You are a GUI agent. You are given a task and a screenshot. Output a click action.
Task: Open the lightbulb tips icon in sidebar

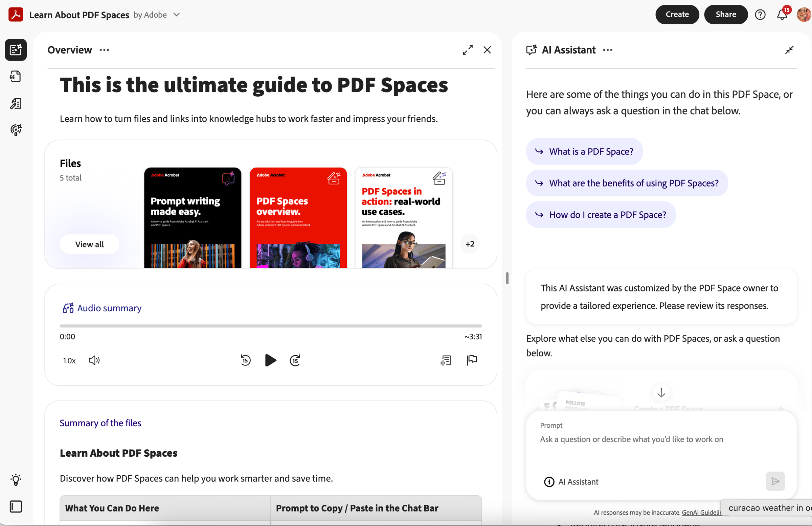click(16, 480)
